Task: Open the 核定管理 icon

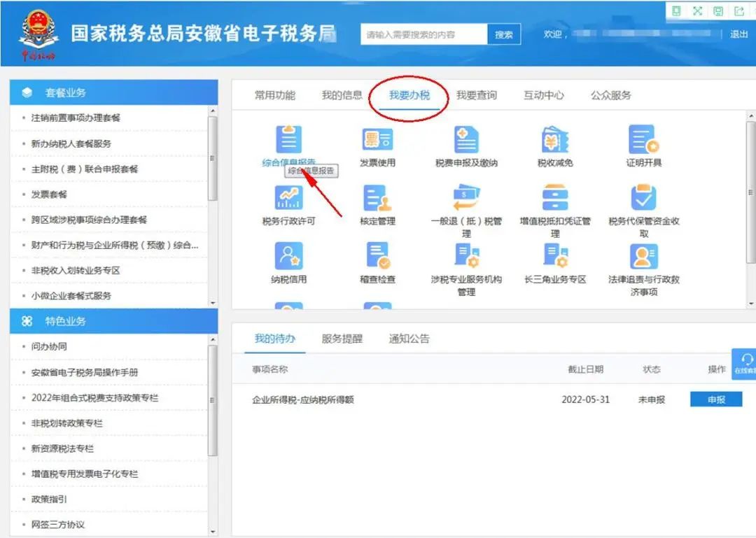Action: pyautogui.click(x=377, y=198)
